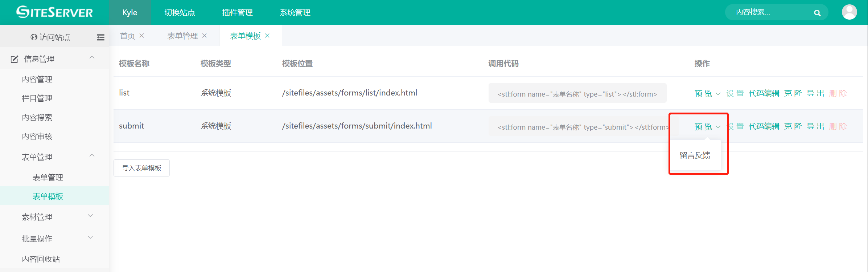Open the 系统管理 top menu
Screen dimensions: 868x272
[295, 13]
